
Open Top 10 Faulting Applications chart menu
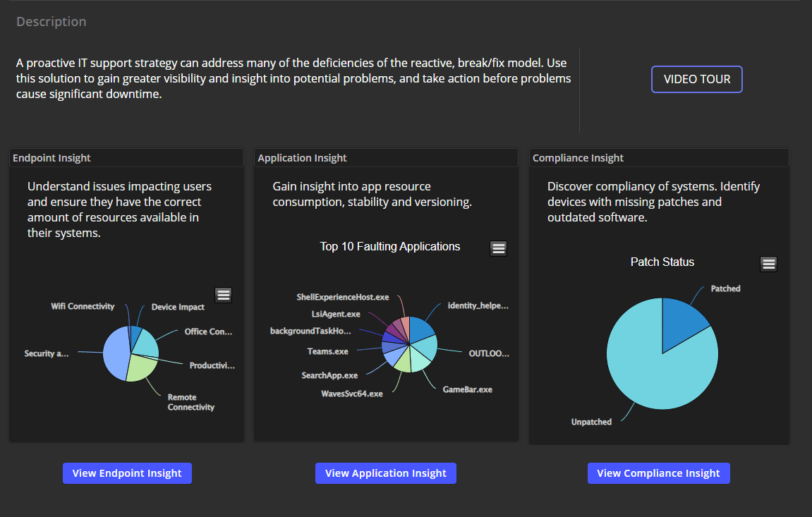click(499, 248)
